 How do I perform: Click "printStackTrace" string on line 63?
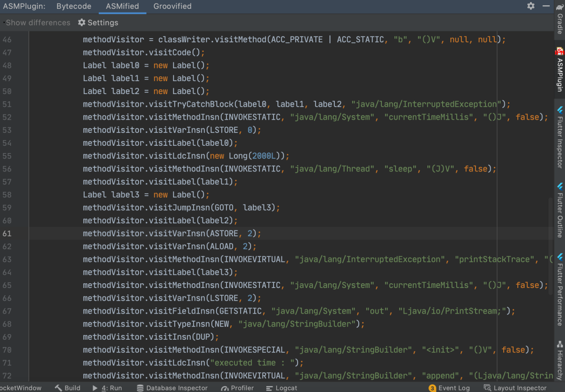(x=497, y=259)
